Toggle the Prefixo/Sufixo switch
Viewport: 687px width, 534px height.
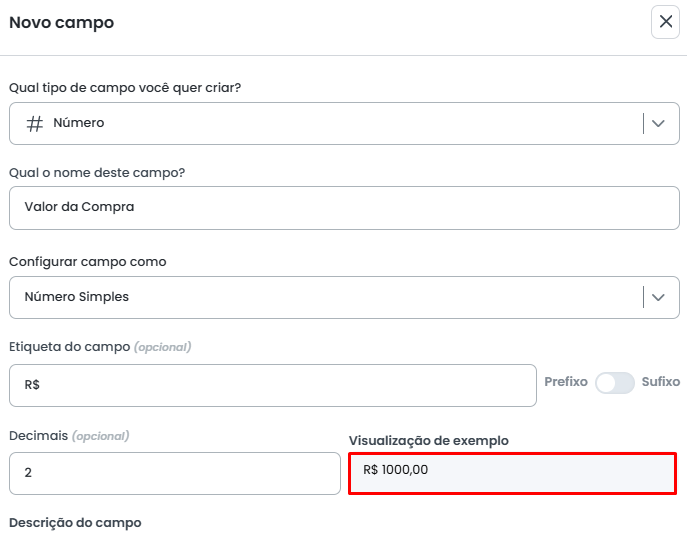614,383
